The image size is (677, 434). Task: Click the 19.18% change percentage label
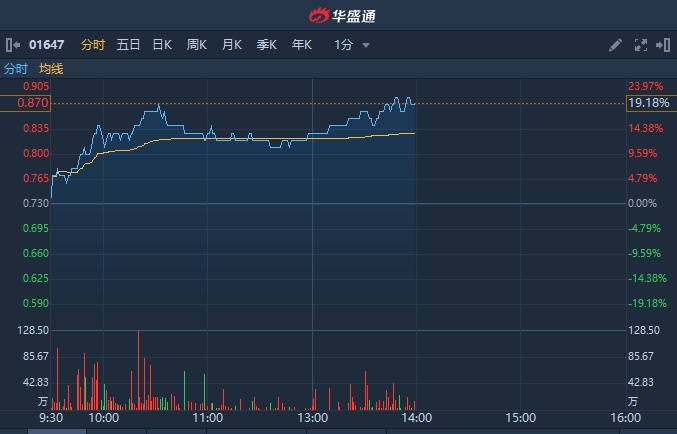click(648, 103)
